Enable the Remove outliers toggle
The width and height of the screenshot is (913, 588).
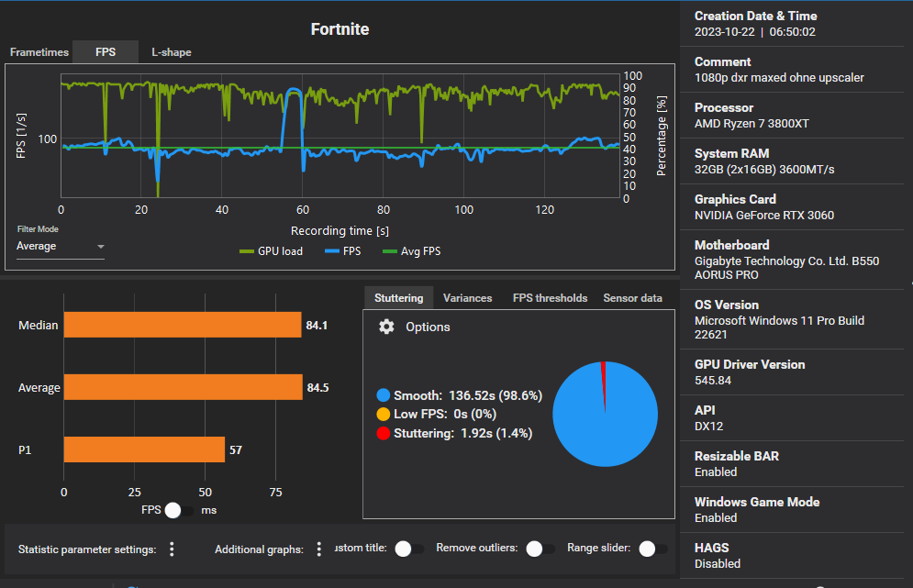(x=540, y=549)
